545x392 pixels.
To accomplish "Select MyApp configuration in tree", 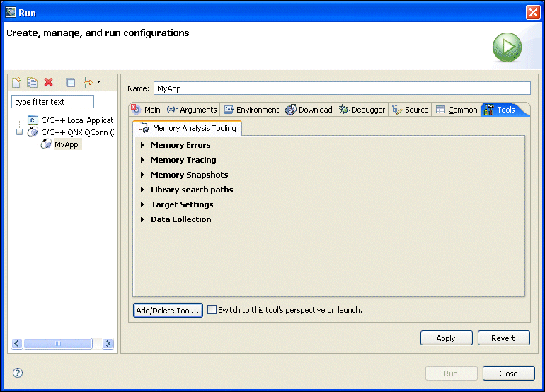I will (66, 144).
